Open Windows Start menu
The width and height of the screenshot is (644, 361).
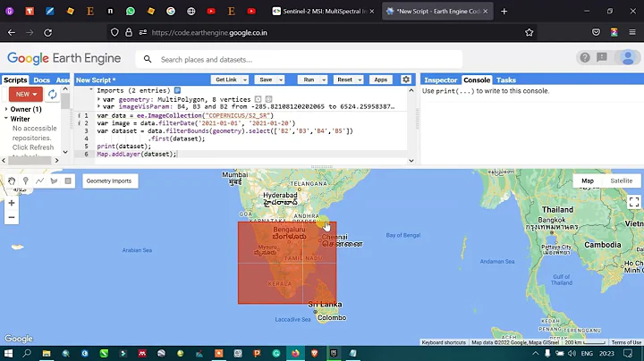(8, 353)
